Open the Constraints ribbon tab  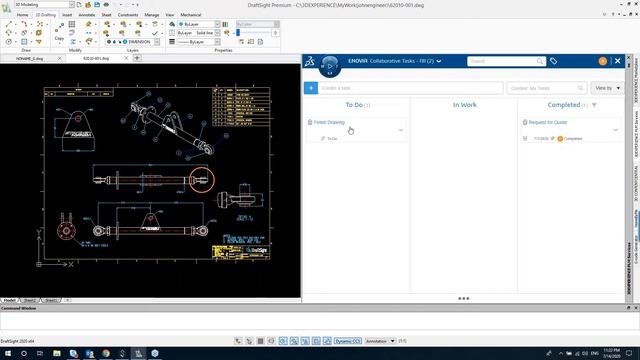click(128, 15)
